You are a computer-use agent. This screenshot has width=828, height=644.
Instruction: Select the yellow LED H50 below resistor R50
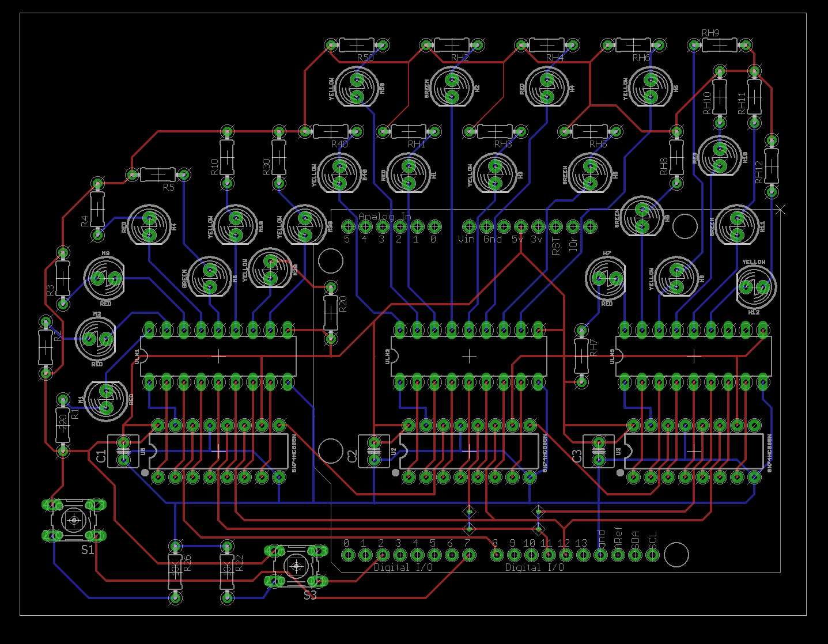[357, 88]
